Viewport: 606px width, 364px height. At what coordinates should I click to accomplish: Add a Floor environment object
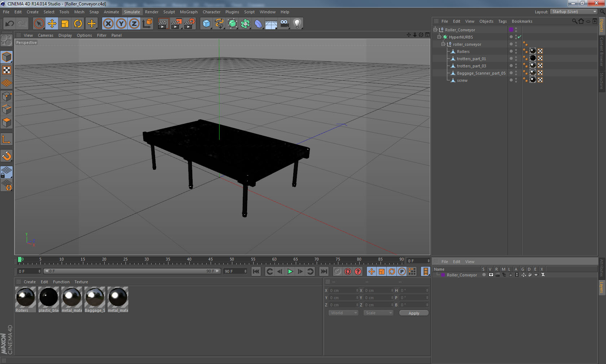(x=271, y=24)
